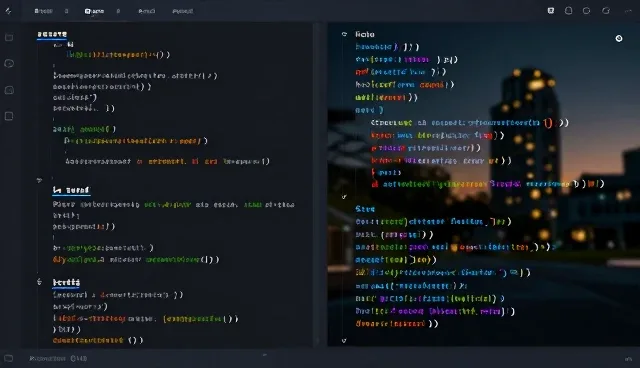
Task: Collapse the last underlined section in the left pane
Action: pyautogui.click(x=39, y=282)
